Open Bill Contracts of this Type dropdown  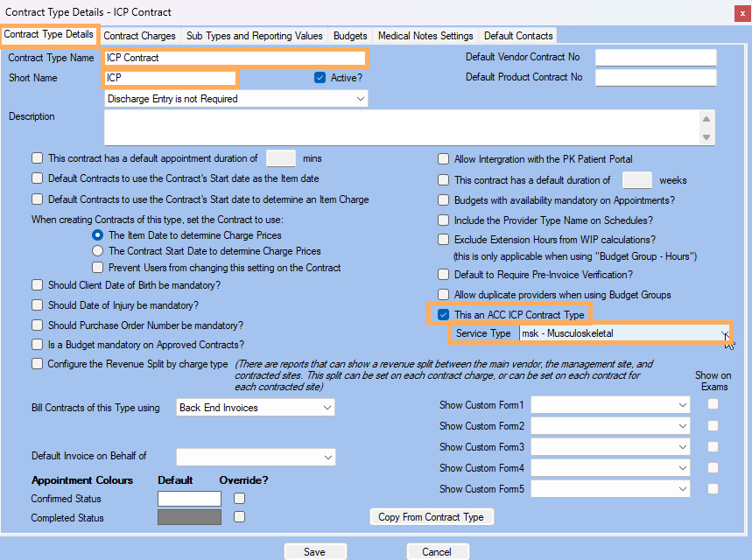[x=255, y=408]
